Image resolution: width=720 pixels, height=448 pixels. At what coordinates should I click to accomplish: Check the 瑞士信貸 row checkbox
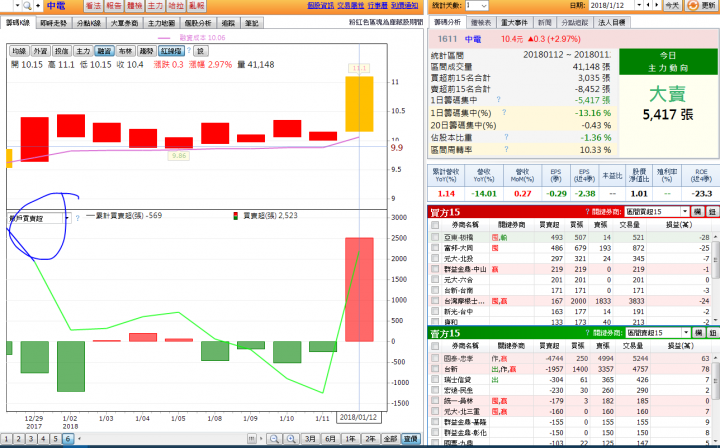[435, 379]
